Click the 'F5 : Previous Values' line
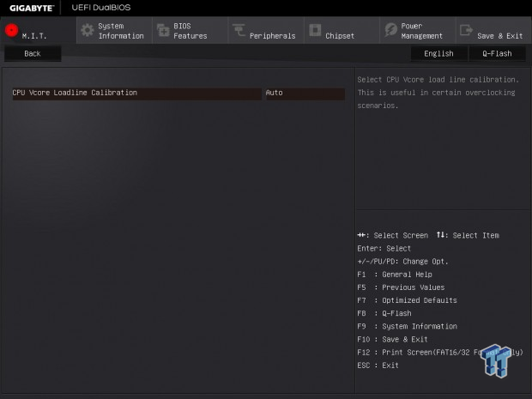 coord(401,287)
